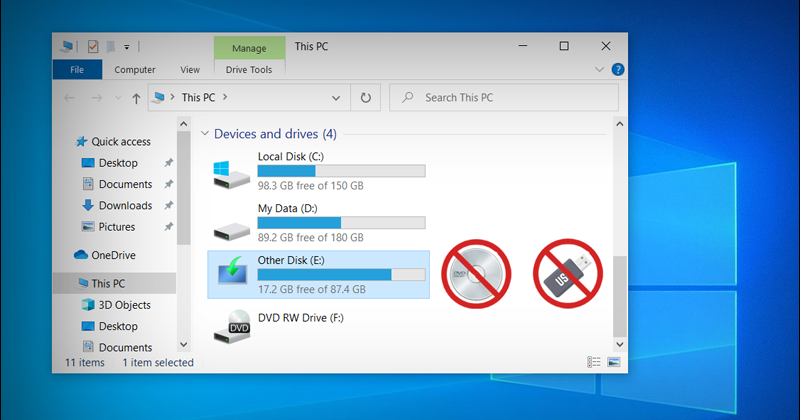The height and width of the screenshot is (420, 800).
Task: Click This PC segment in address bar
Action: click(x=198, y=97)
